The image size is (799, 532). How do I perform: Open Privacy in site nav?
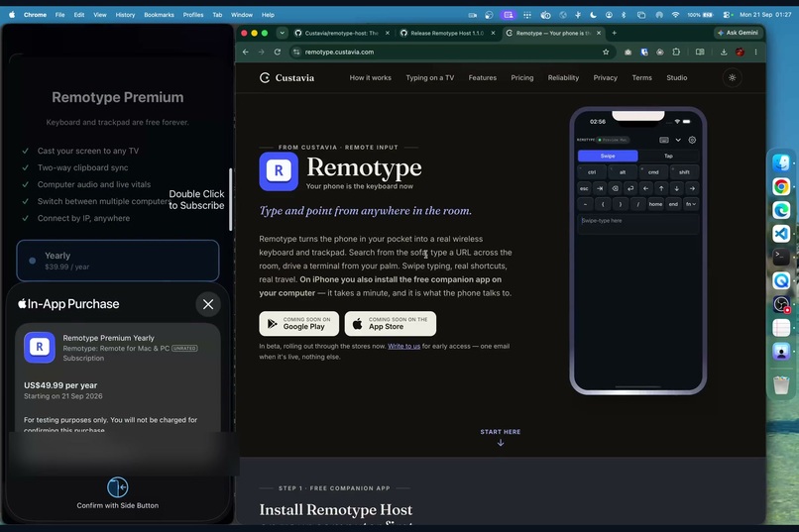pos(606,78)
